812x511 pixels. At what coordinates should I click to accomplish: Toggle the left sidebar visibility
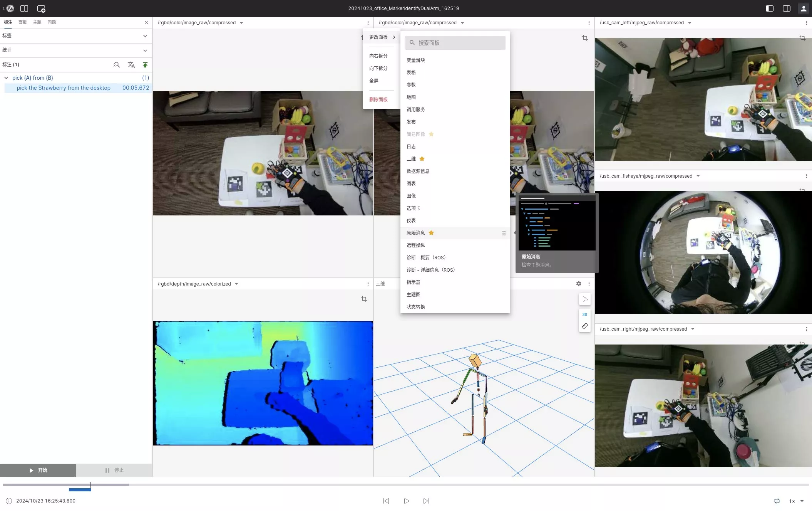(769, 8)
